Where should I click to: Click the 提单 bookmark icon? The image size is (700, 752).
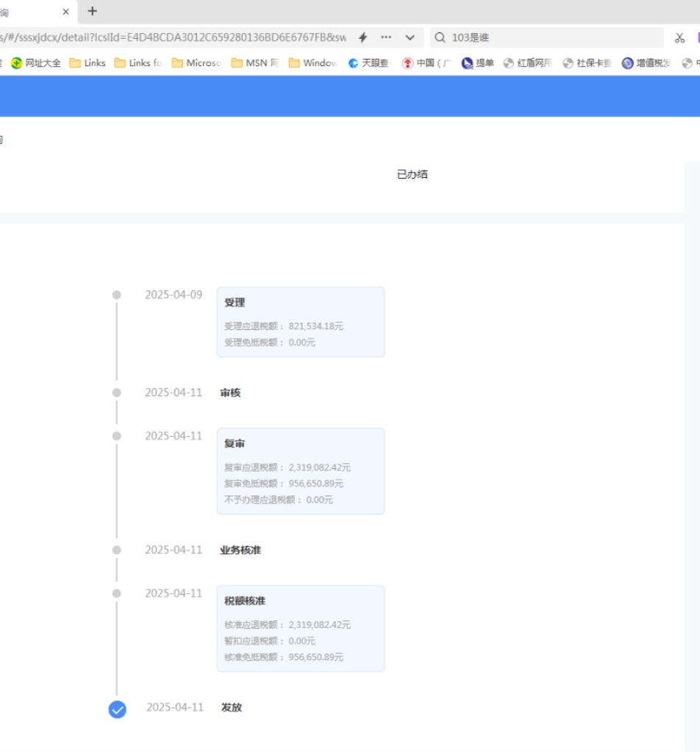466,62
